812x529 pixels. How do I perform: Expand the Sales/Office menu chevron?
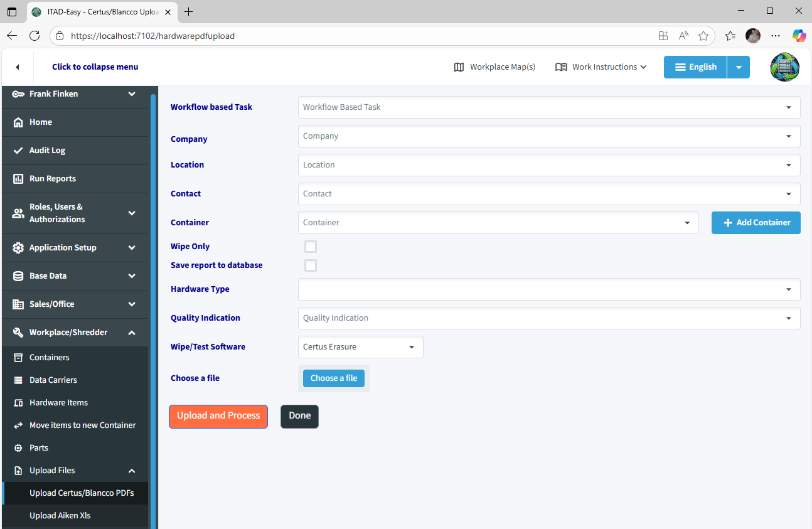[132, 304]
